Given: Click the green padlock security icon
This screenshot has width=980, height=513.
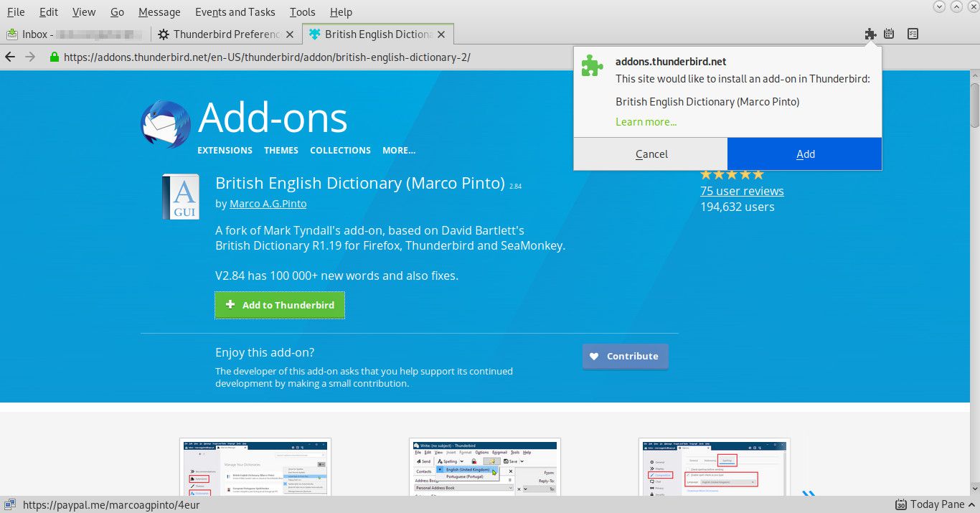Looking at the screenshot, I should 54,57.
